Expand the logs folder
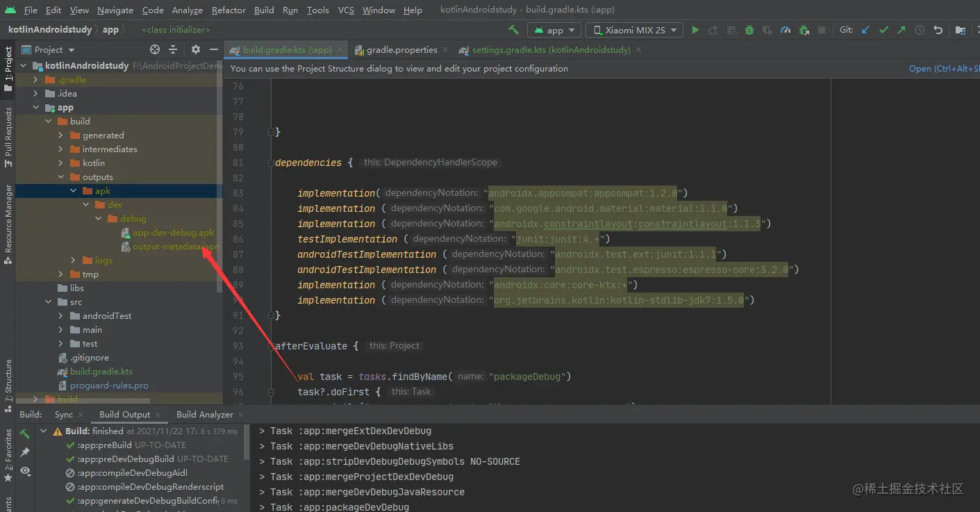The width and height of the screenshot is (980, 512). click(x=74, y=261)
